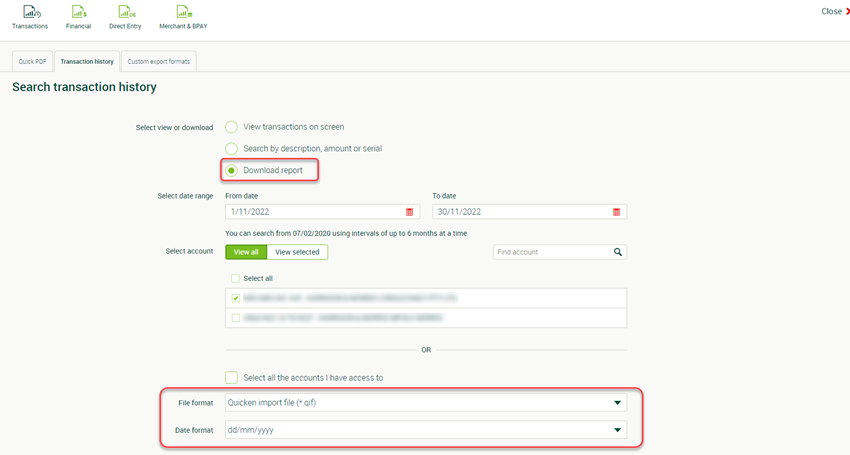Open the From date calendar picker
The image size is (850, 455).
coord(409,212)
